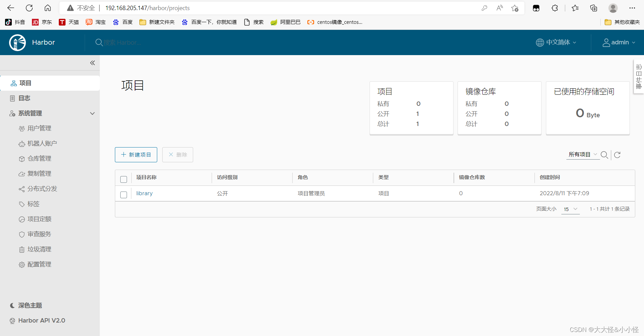Sort by 访问级别 column header
Image resolution: width=644 pixels, height=336 pixels.
227,177
